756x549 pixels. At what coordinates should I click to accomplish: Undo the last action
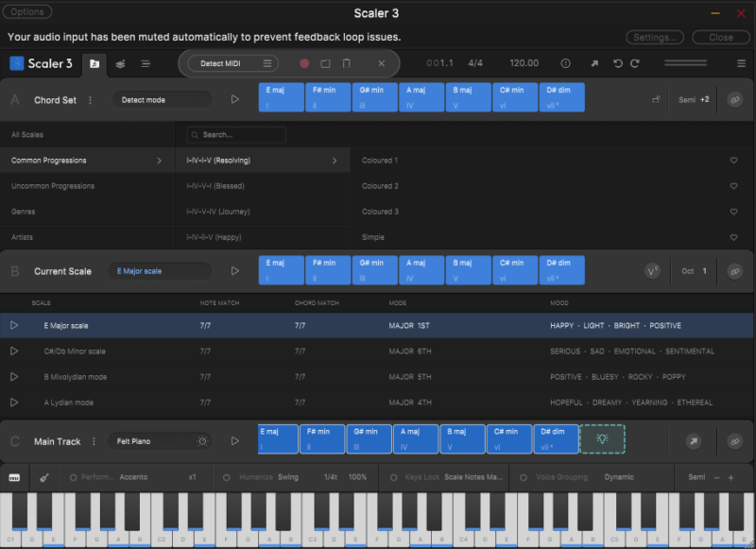618,62
